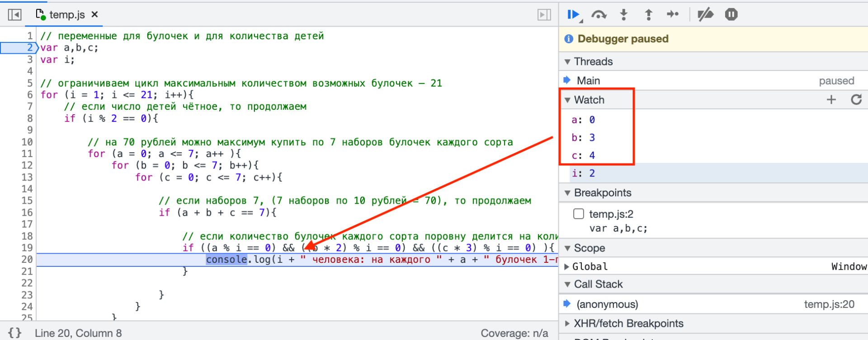Image resolution: width=868 pixels, height=340 pixels.
Task: Hide the file navigator sidebar
Action: pyautogui.click(x=14, y=15)
